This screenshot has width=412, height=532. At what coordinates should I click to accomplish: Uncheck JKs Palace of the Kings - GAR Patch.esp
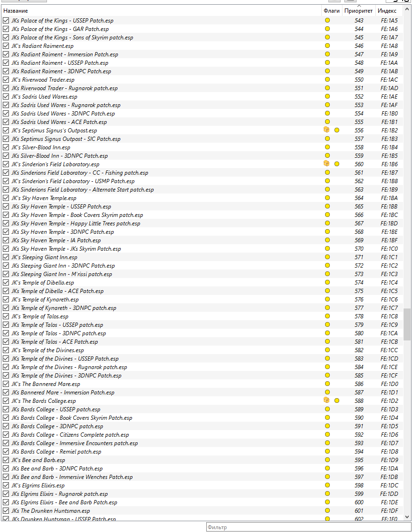pyautogui.click(x=6, y=29)
